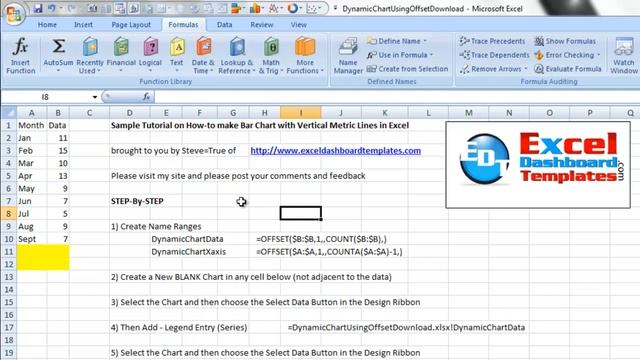Insert column chart from Quick Access toolbar

click(x=255, y=8)
